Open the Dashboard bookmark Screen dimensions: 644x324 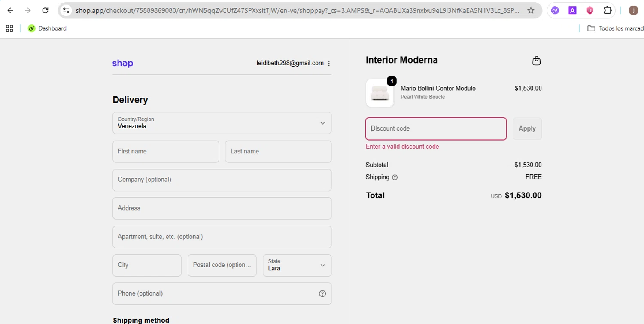coord(47,28)
